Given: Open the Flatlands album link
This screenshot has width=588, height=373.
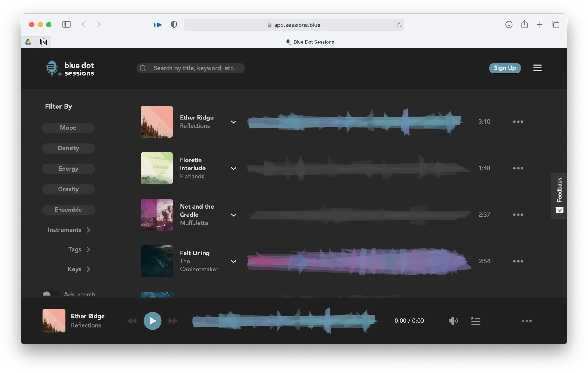Looking at the screenshot, I should (192, 176).
